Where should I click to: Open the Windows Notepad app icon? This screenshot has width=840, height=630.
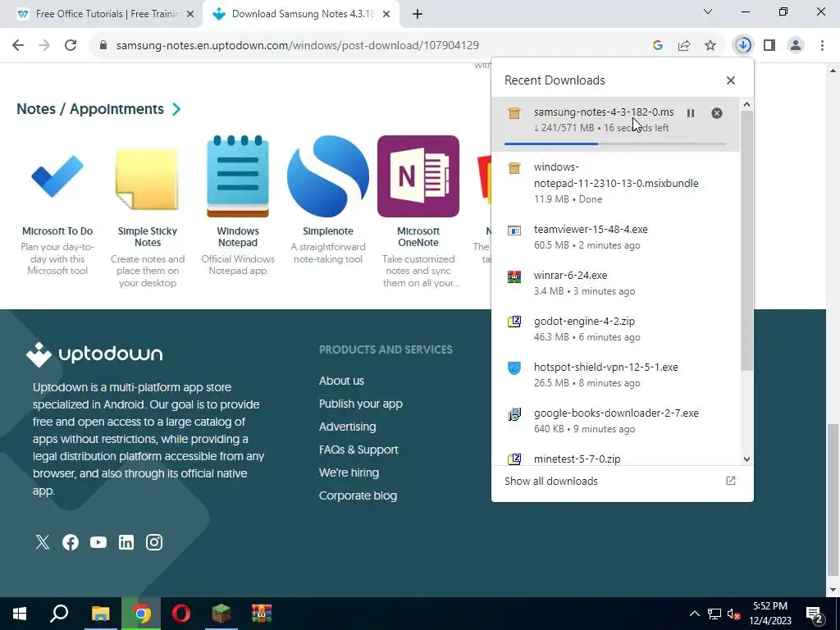(x=238, y=176)
